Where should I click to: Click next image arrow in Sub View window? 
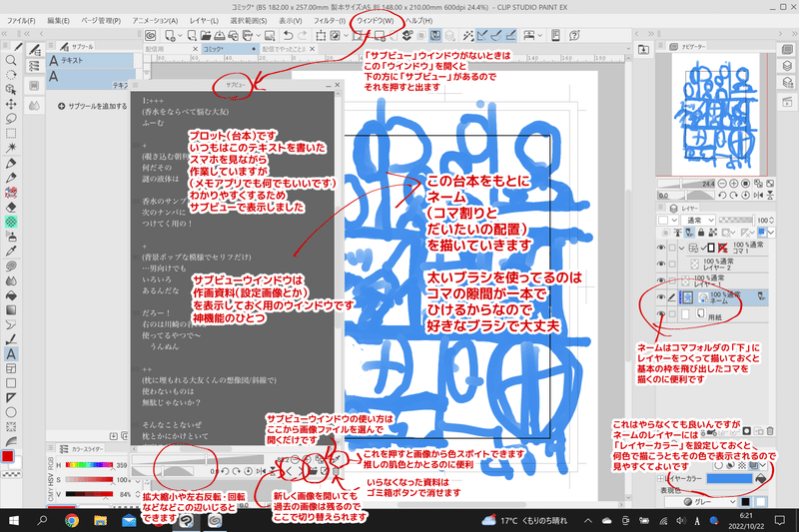tap(301, 471)
